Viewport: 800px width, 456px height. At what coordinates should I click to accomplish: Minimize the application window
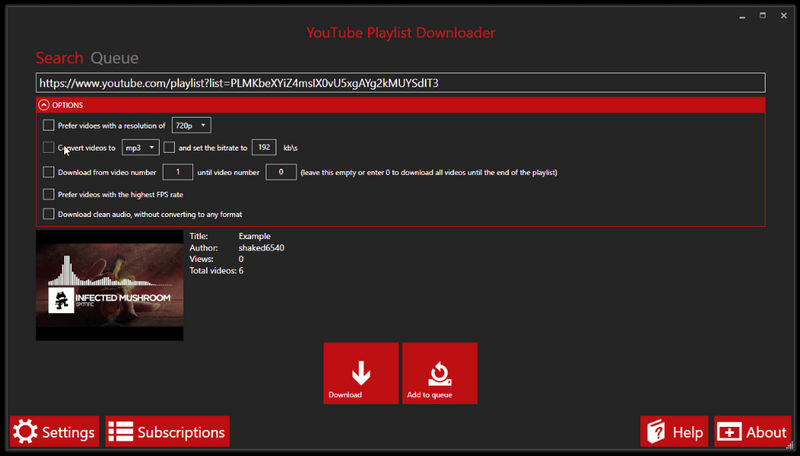tap(742, 16)
